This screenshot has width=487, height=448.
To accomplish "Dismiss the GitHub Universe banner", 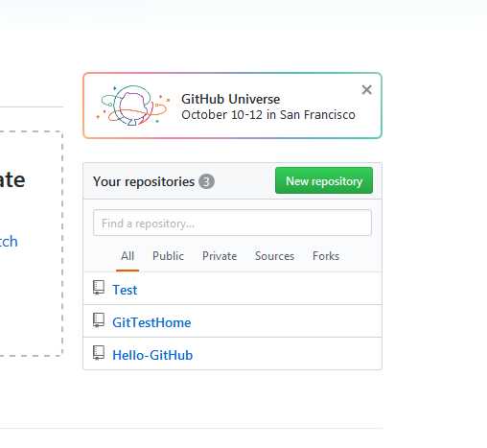I will point(366,90).
